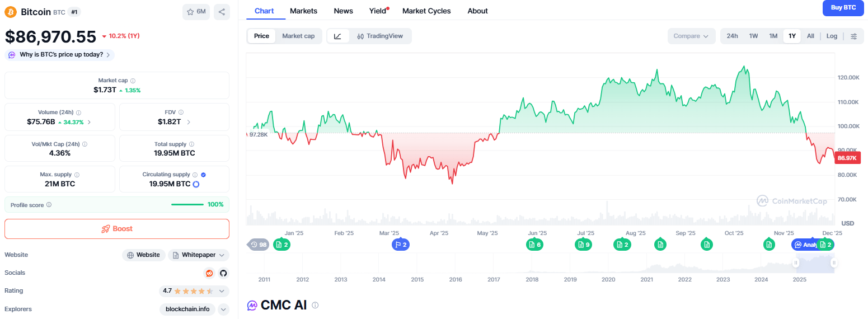Image resolution: width=868 pixels, height=319 pixels.
Task: Click the Boost button
Action: [117, 229]
